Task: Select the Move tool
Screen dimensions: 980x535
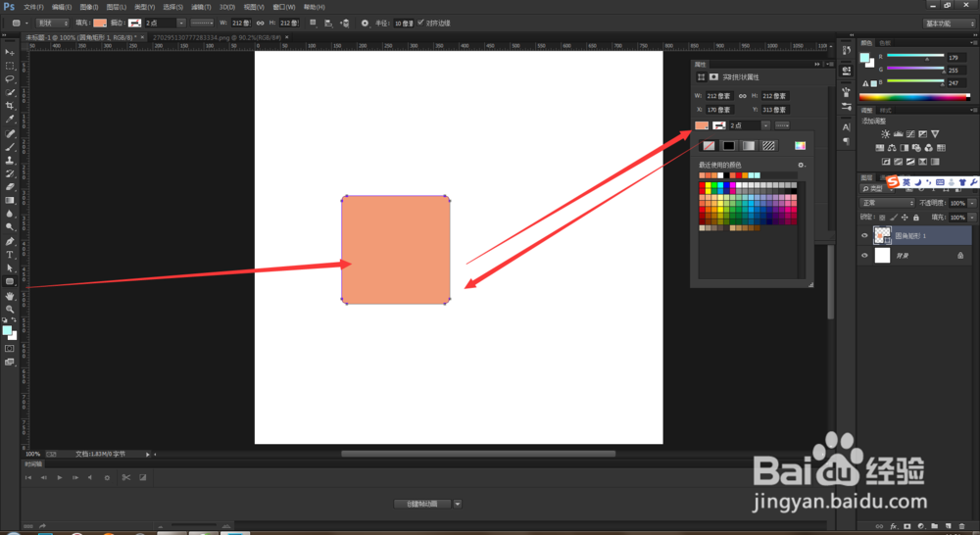Action: pos(10,53)
